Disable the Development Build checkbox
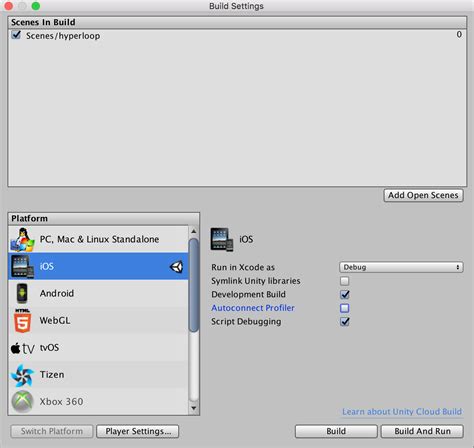Viewport: 474px width, 448px height. (345, 294)
